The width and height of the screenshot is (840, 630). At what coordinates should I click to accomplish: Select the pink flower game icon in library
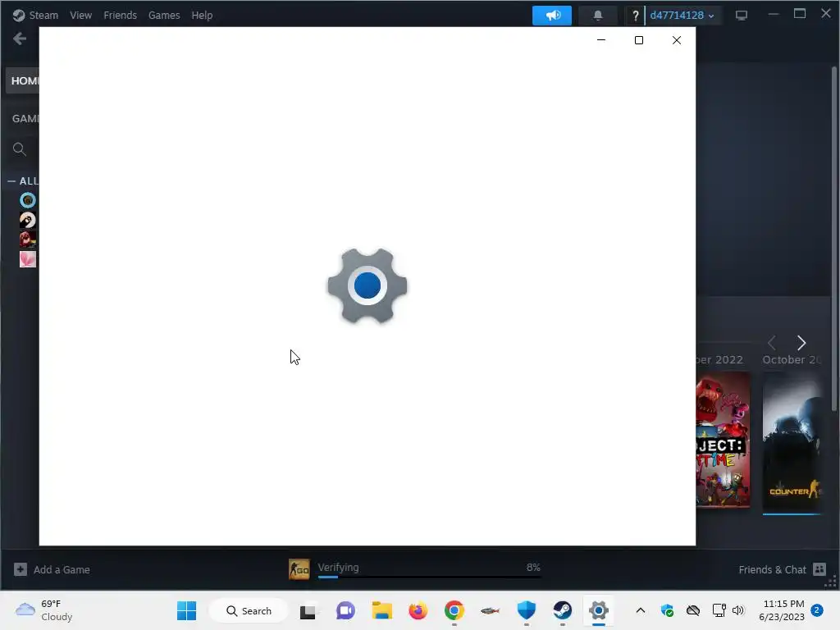pyautogui.click(x=28, y=259)
